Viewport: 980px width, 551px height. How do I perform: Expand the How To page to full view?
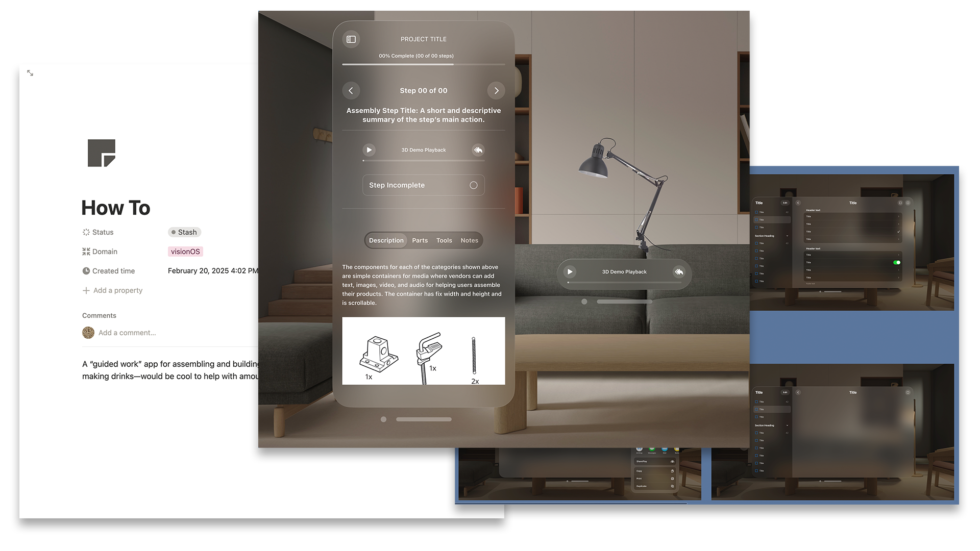click(30, 73)
